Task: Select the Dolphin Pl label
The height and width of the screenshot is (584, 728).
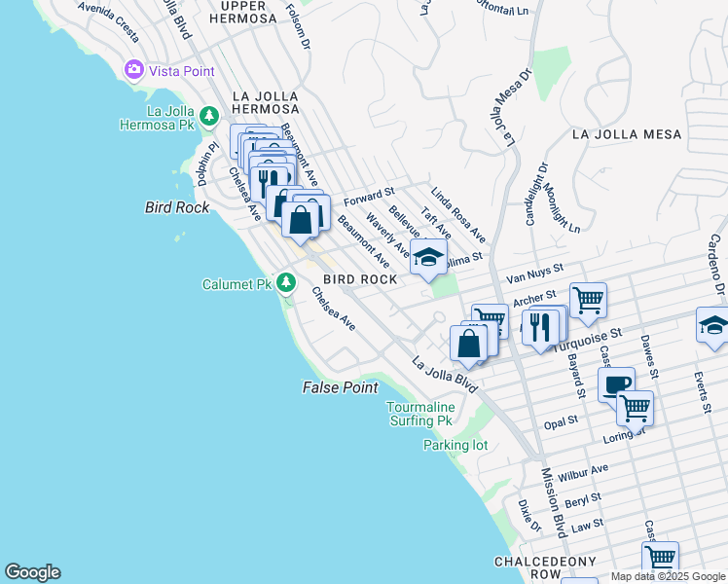Action: [x=207, y=164]
